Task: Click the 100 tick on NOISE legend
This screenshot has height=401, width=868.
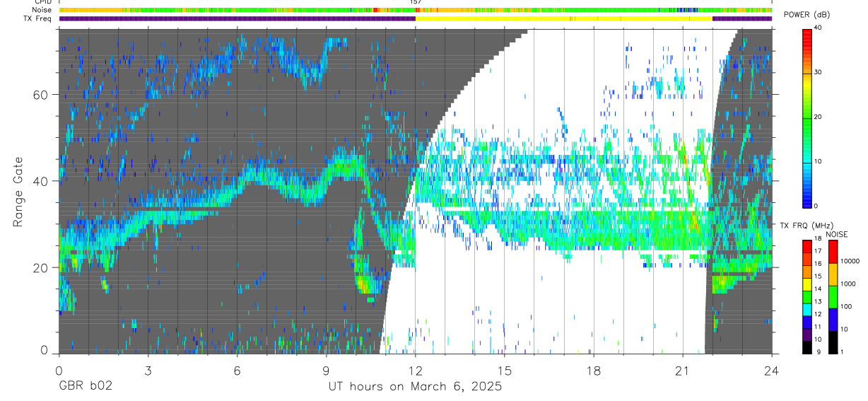Action: (845, 307)
